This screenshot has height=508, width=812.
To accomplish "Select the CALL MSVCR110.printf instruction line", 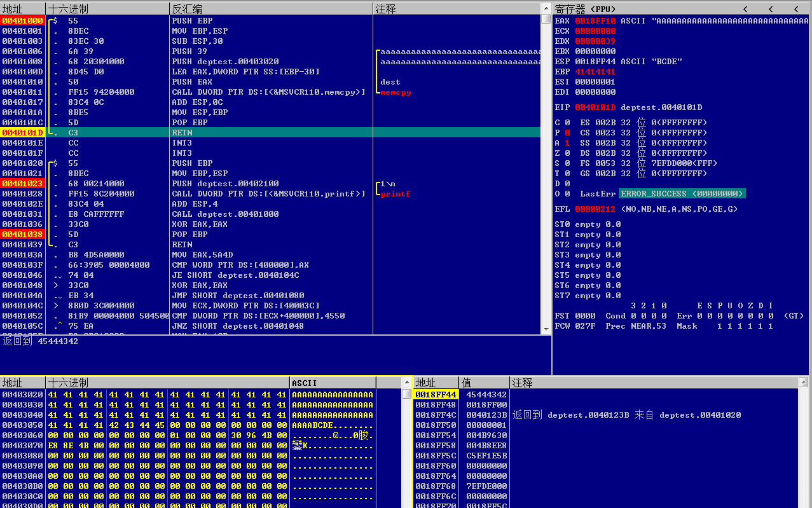I will click(x=269, y=193).
